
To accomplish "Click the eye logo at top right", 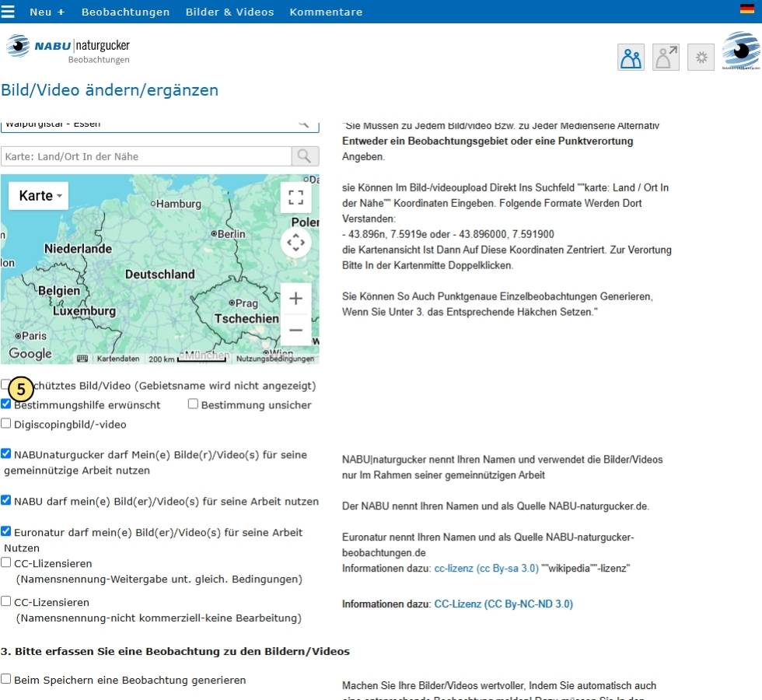I will (741, 51).
